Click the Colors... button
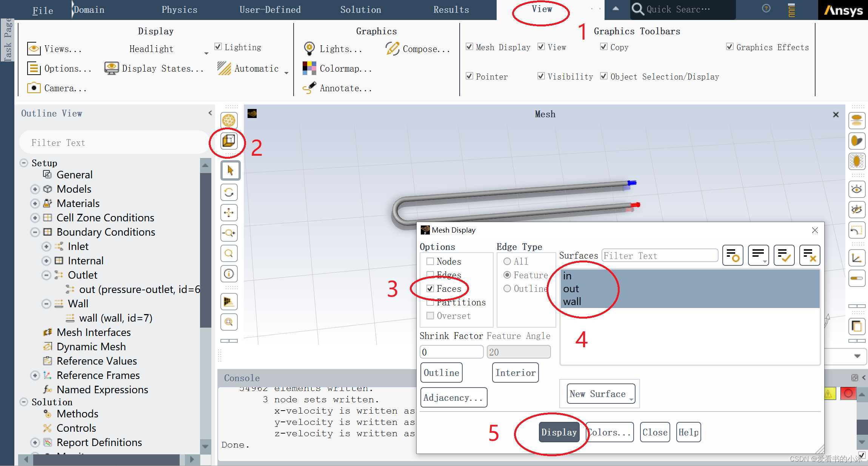This screenshot has width=868, height=466. 609,432
